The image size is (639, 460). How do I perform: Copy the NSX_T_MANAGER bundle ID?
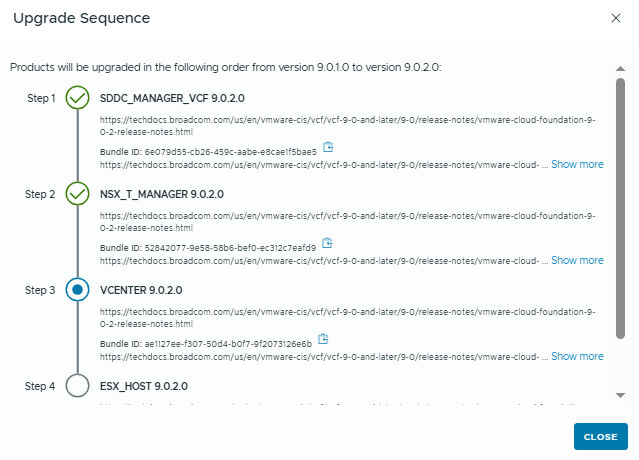click(x=327, y=243)
